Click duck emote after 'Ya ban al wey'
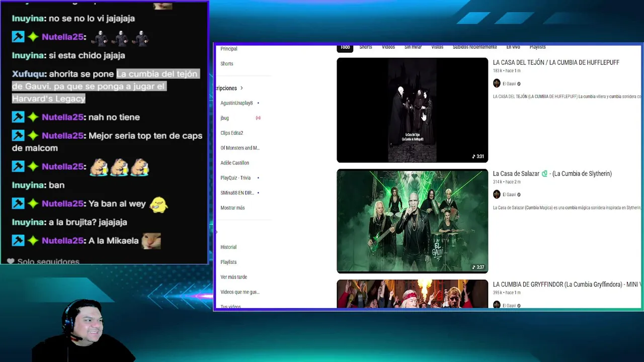This screenshot has height=362, width=644. (158, 204)
